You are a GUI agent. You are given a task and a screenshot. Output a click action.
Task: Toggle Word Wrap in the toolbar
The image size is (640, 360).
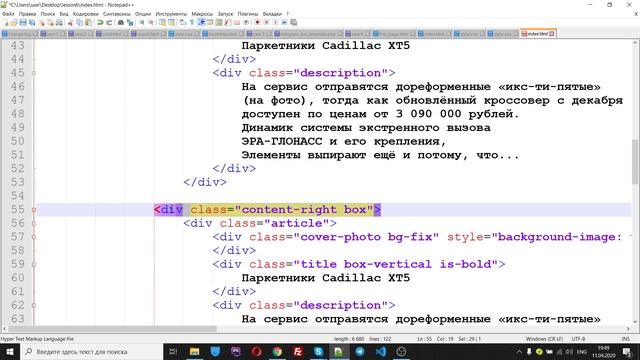[x=182, y=22]
